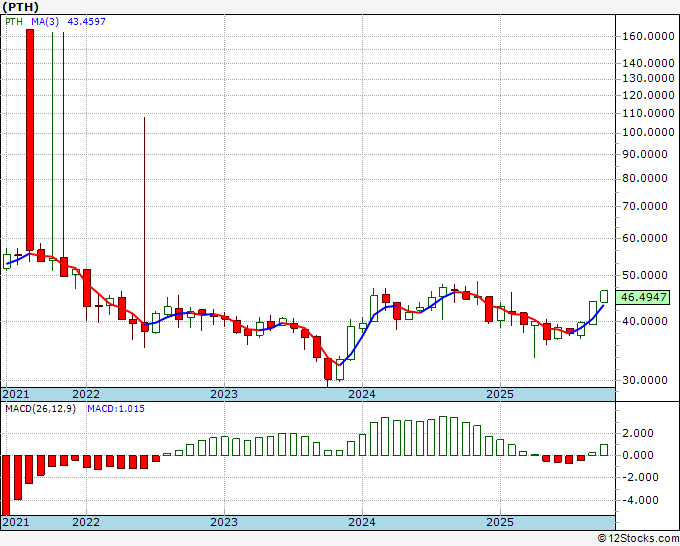680x546 pixels.
Task: Click 2022 on the MACD panel timeline
Action: click(86, 522)
